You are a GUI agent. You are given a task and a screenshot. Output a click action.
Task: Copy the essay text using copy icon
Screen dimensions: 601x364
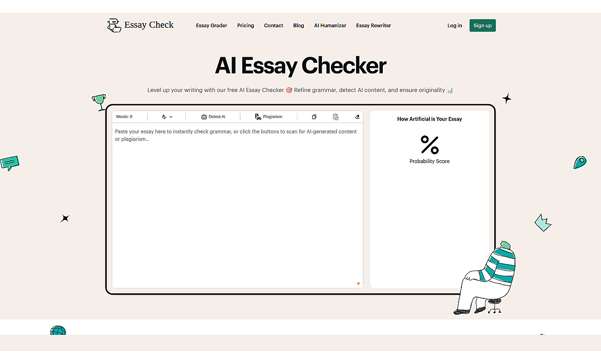coord(314,117)
